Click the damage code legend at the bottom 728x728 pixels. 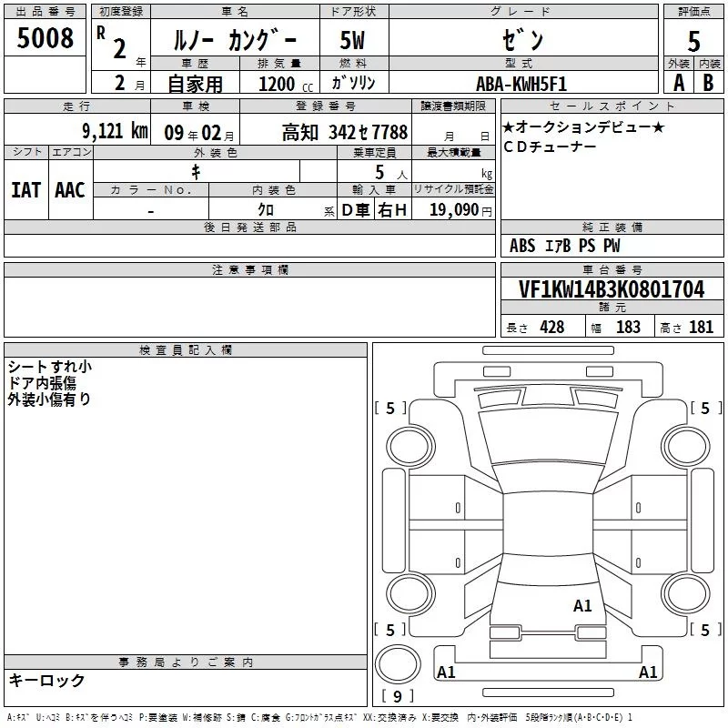click(319, 718)
